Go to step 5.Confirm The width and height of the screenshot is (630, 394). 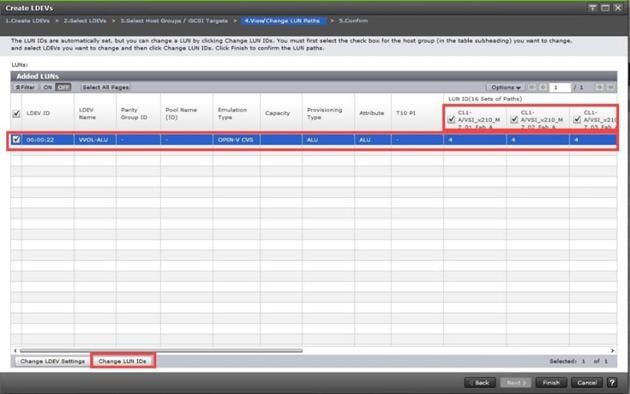tap(353, 20)
